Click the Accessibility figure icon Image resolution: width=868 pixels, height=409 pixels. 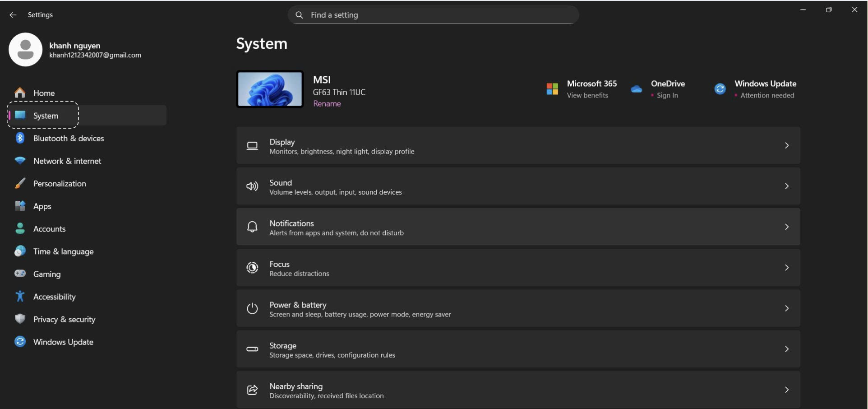[x=20, y=296]
